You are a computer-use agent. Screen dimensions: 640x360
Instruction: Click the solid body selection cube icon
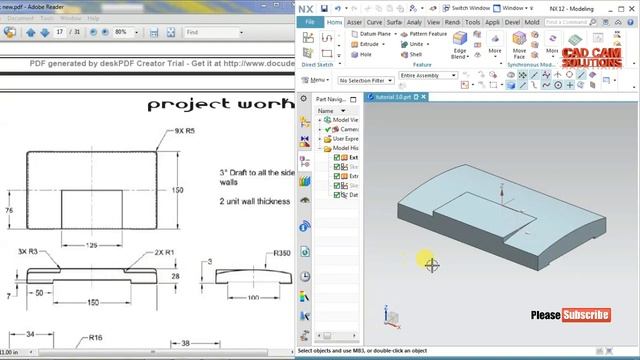click(511, 85)
